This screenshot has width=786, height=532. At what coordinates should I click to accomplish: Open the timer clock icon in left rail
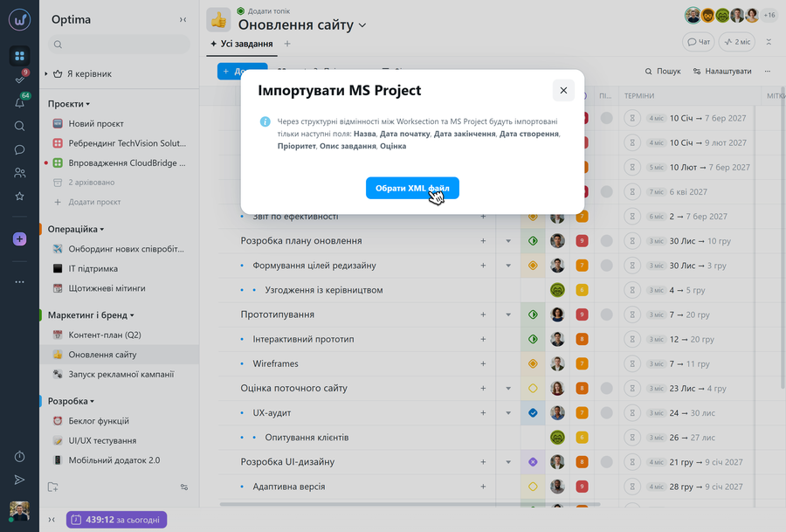(x=19, y=456)
